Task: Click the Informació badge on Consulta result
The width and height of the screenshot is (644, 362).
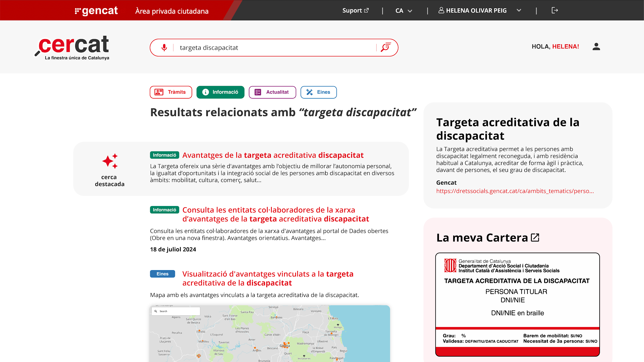Action: 165,210
